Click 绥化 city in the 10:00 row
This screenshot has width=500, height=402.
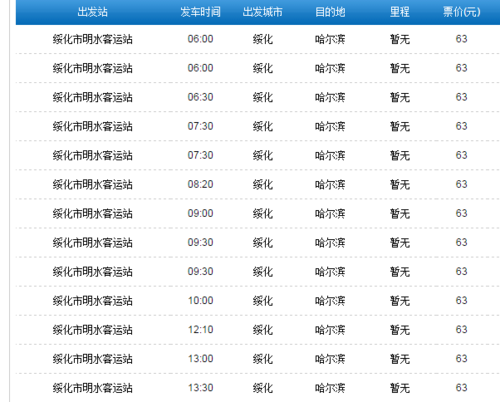[263, 300]
